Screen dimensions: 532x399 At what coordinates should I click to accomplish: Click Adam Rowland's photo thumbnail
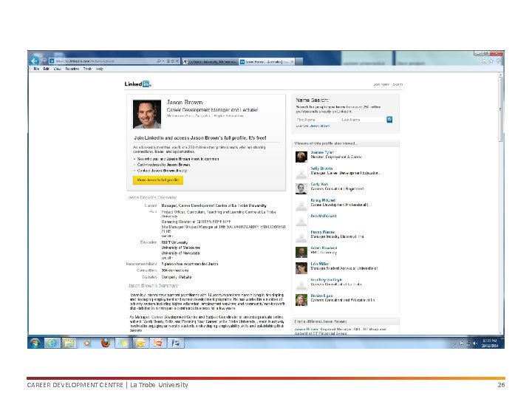[301, 252]
